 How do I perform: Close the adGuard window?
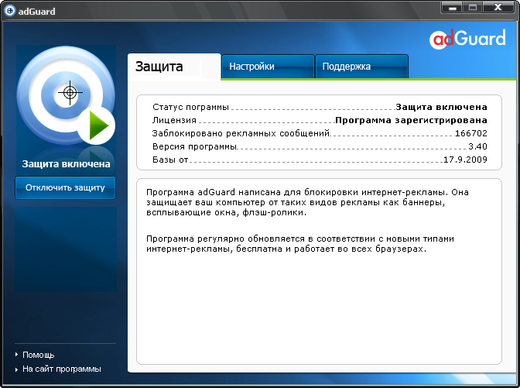point(498,8)
